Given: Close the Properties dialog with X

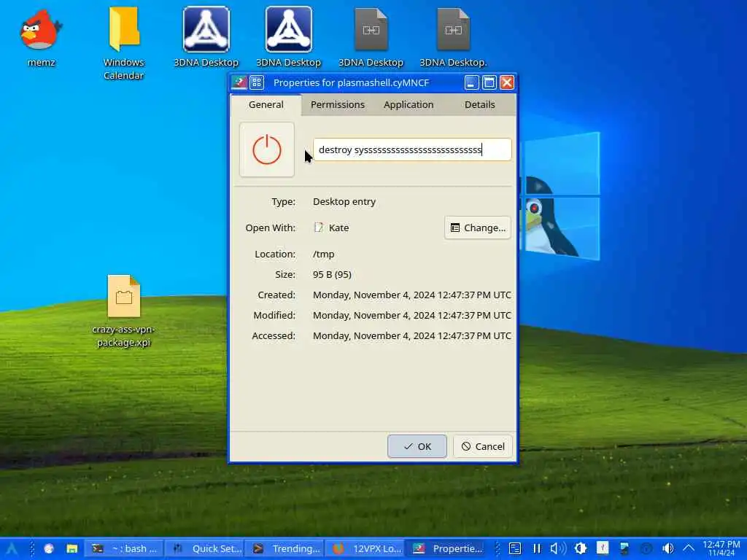Looking at the screenshot, I should 507,82.
